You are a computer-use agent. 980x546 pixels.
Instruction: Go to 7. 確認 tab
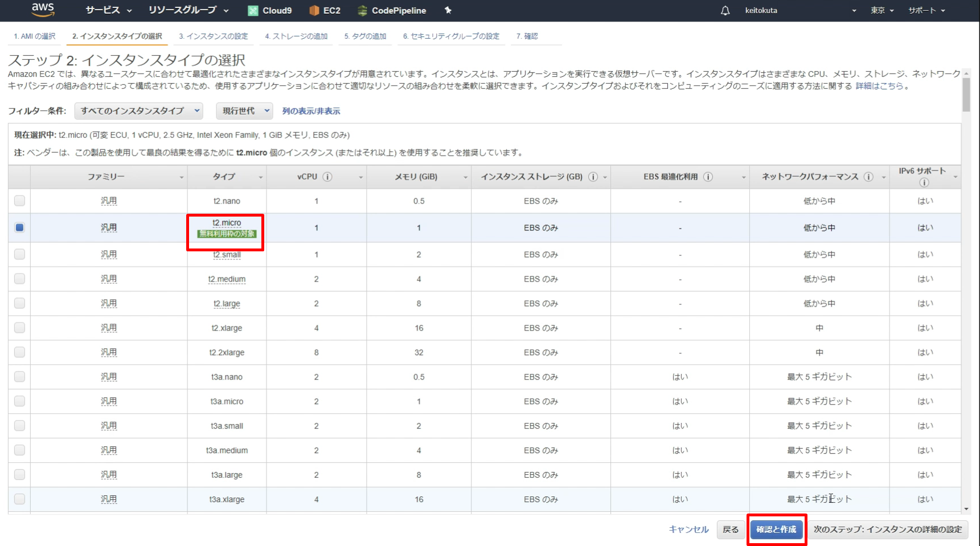point(527,36)
